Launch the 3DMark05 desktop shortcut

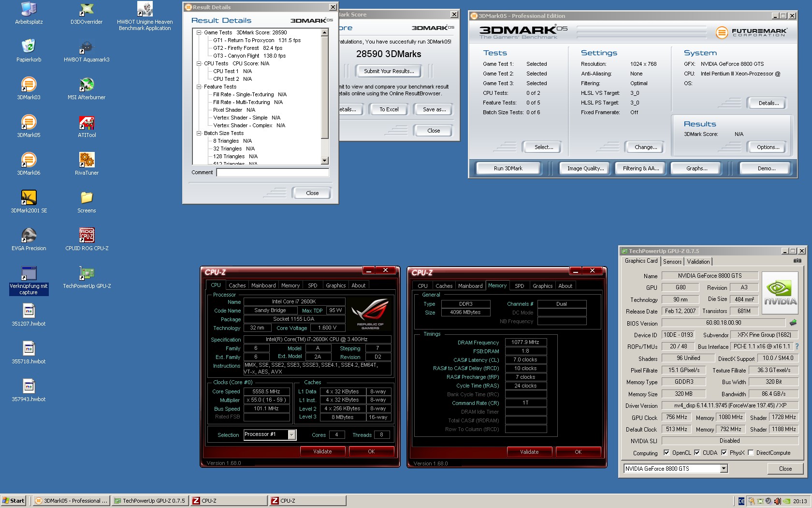click(x=29, y=122)
